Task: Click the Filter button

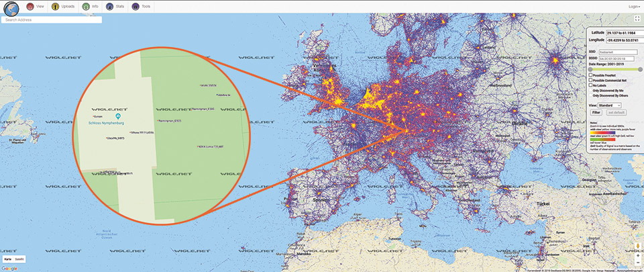Action: [x=596, y=112]
